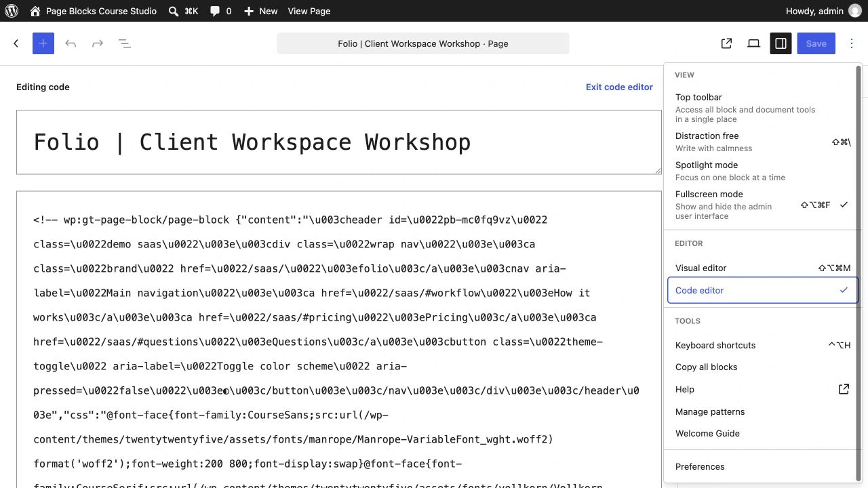The width and height of the screenshot is (868, 488).
Task: Click the admin avatar icon
Action: click(854, 11)
